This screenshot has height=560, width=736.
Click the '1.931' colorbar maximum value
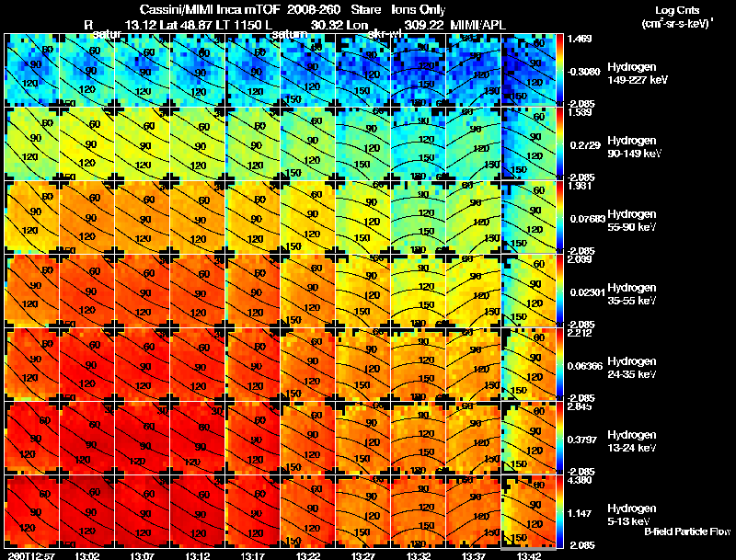pyautogui.click(x=580, y=186)
